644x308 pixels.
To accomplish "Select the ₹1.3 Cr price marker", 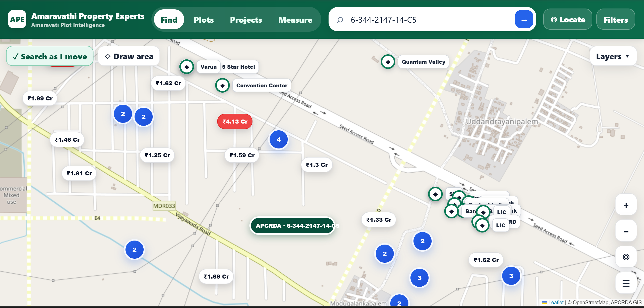I will tap(317, 165).
